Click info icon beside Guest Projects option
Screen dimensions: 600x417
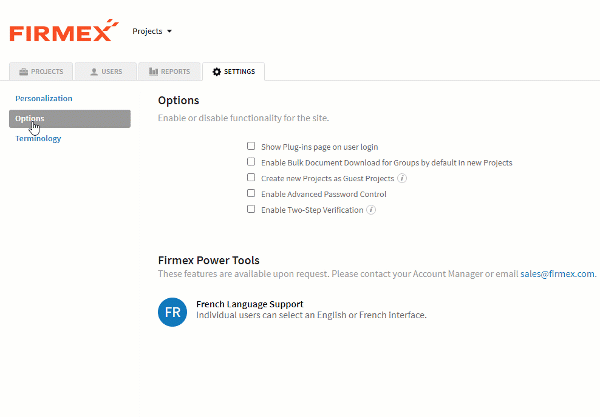pyautogui.click(x=402, y=178)
